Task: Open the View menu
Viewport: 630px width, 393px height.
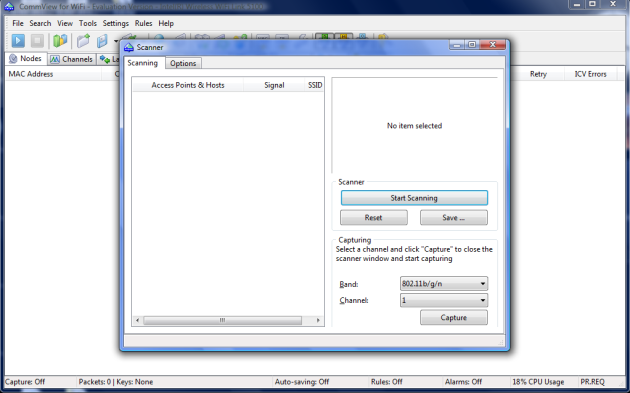Action: (65, 23)
